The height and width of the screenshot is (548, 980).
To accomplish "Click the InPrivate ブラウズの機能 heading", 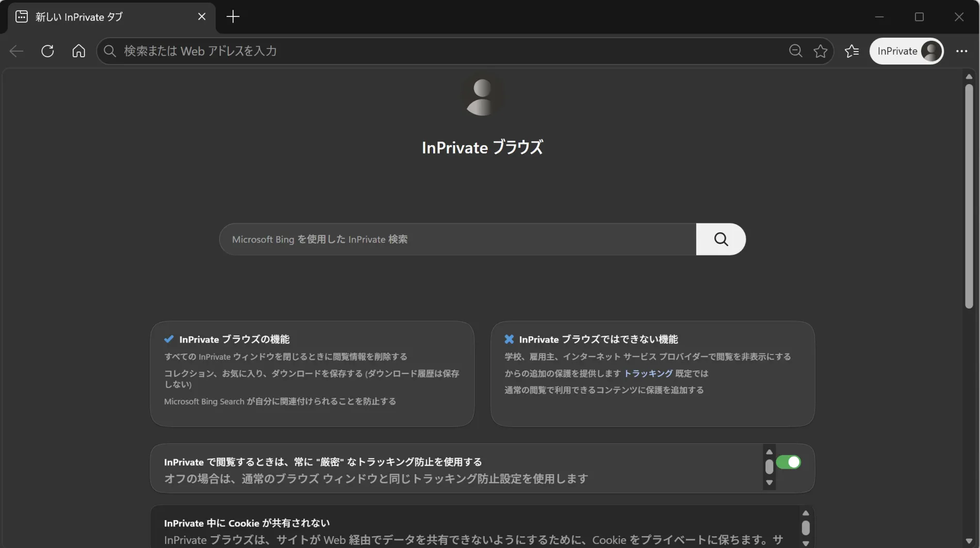I will click(x=234, y=339).
